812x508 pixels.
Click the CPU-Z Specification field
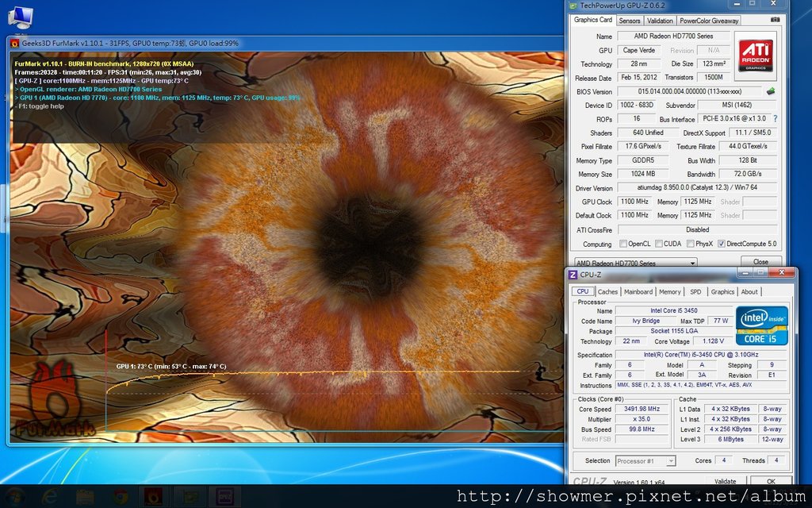click(x=701, y=355)
